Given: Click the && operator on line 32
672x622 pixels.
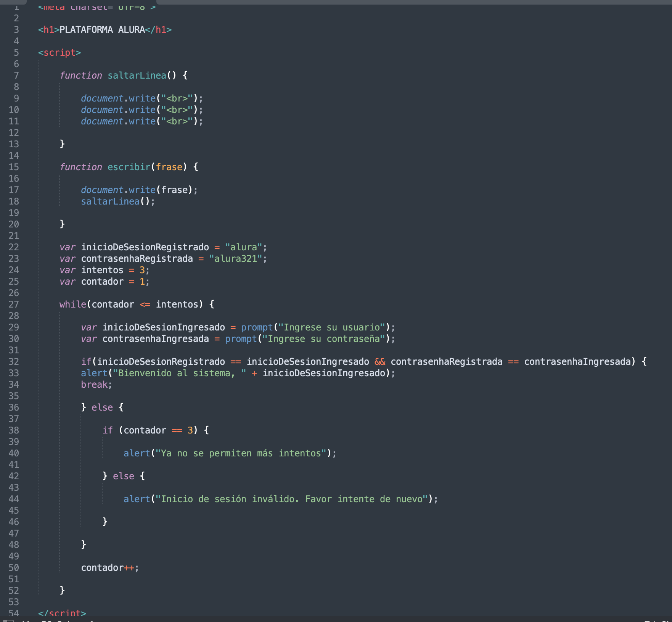Looking at the screenshot, I should tap(380, 362).
